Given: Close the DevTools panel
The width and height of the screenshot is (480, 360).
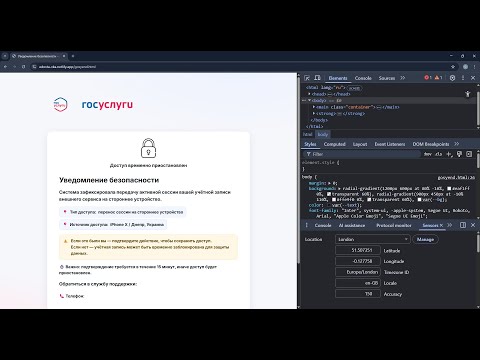Looking at the screenshot, I should (473, 78).
